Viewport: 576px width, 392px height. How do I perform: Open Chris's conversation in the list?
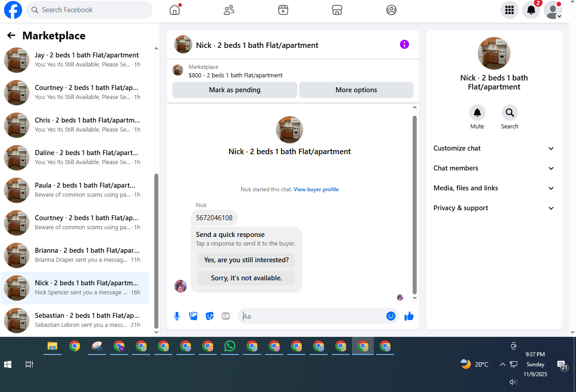pyautogui.click(x=75, y=125)
